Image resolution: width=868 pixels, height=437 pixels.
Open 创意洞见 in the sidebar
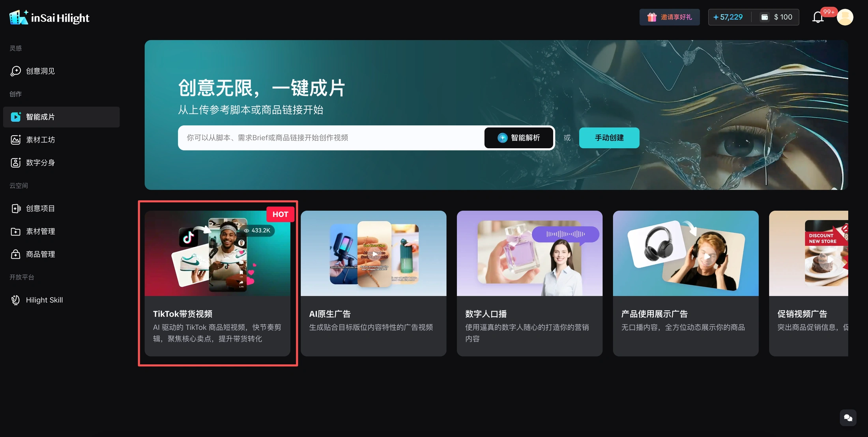(x=62, y=71)
